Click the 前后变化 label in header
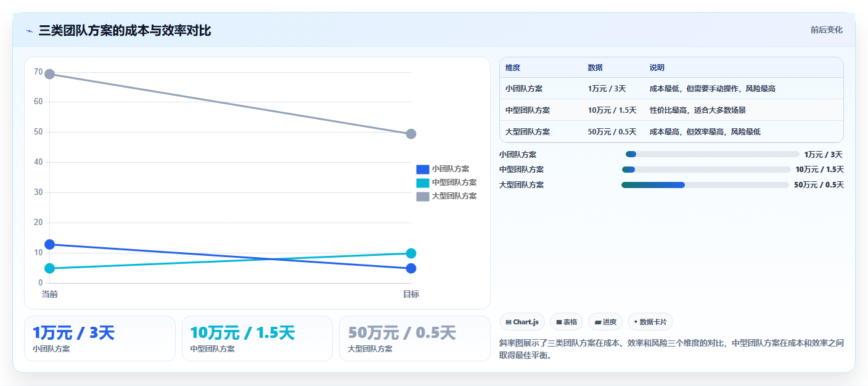868x386 pixels. click(x=826, y=30)
